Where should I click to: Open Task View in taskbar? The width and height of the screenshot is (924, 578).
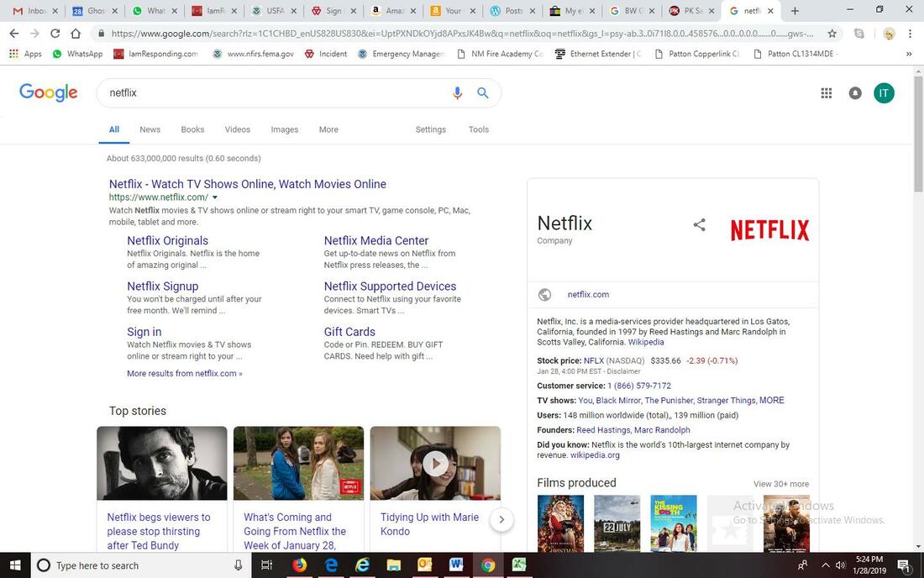266,565
